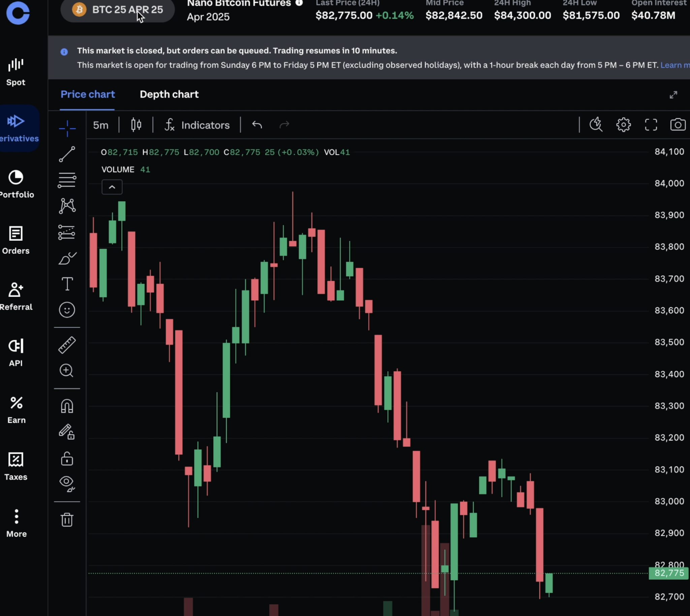Select the measure ruler tool
This screenshot has width=690, height=616.
tap(67, 345)
